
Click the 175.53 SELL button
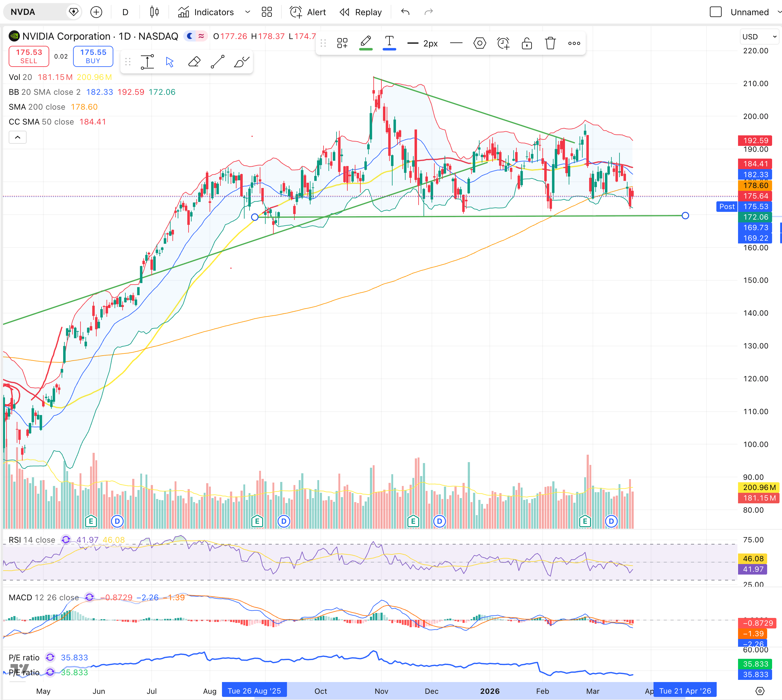(29, 56)
